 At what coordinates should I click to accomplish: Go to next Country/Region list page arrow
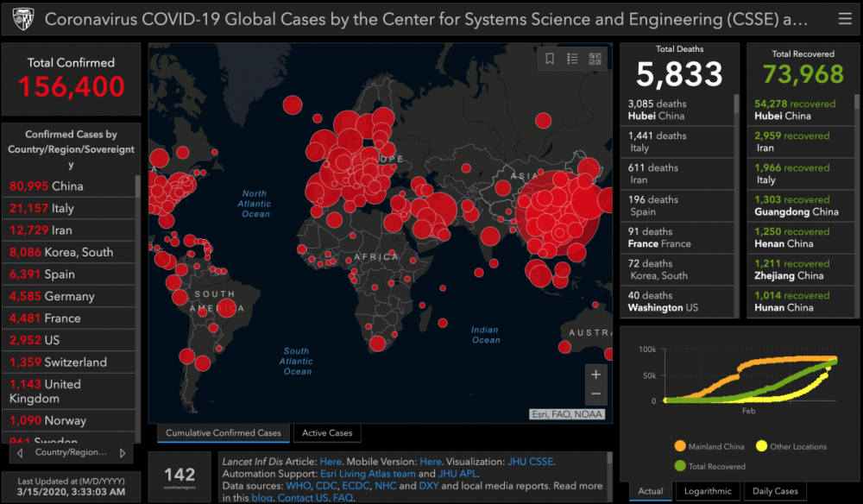tap(123, 453)
